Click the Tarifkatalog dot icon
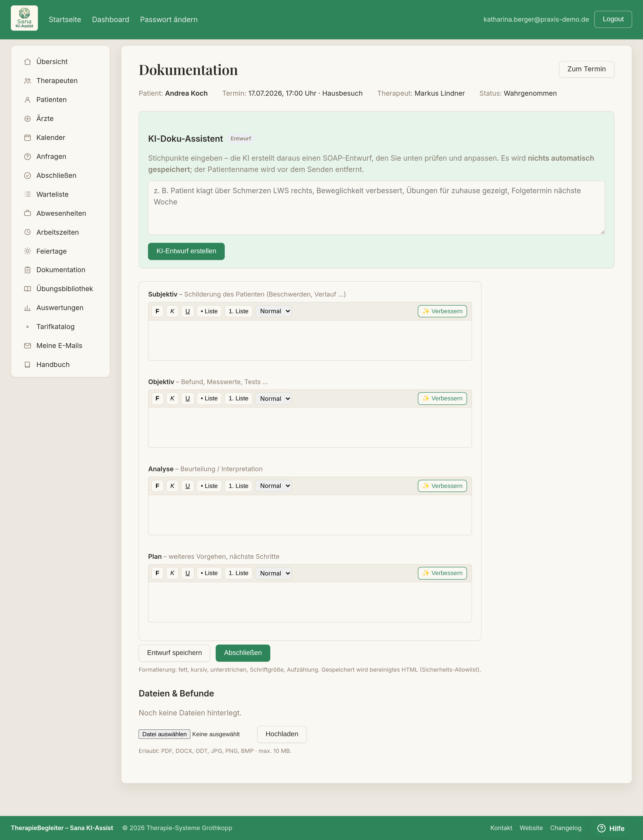 point(28,327)
